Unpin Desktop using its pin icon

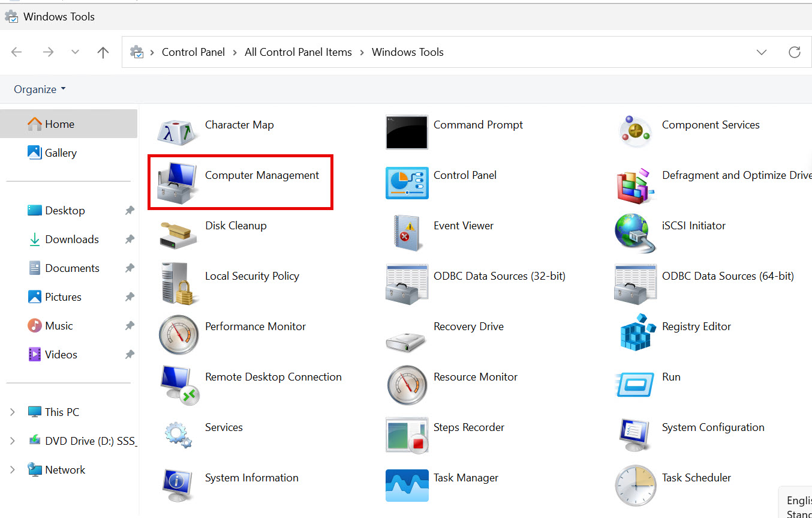click(x=130, y=211)
